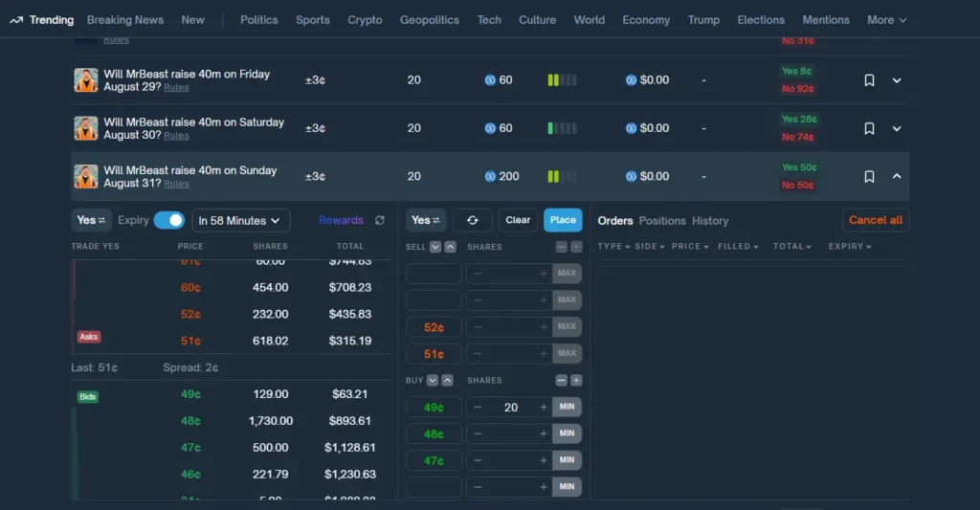Screen dimensions: 980x510
Task: Bookmark the Saturday August 30 market
Action: [869, 128]
